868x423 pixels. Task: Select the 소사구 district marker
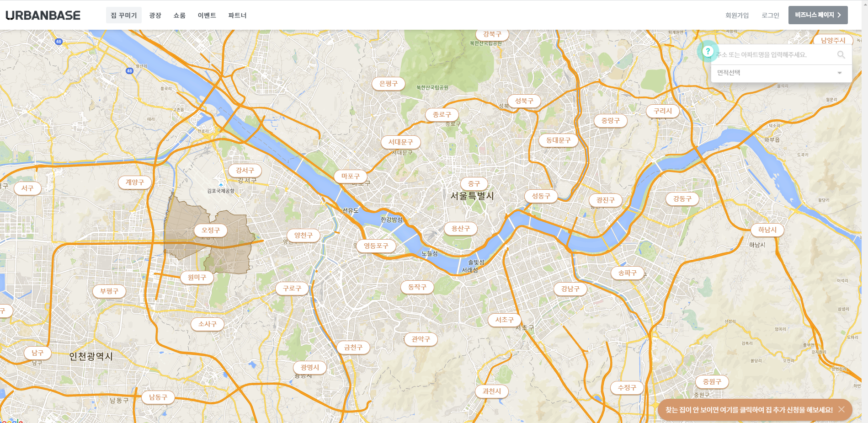tap(208, 324)
